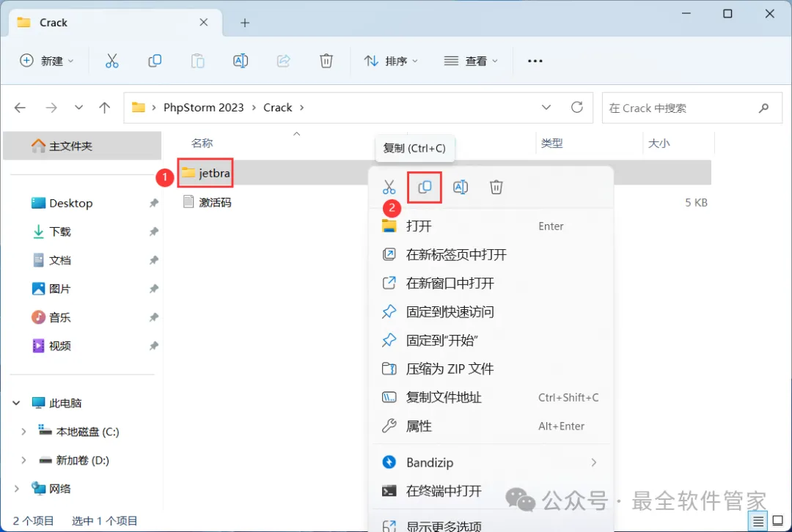Go up one folder level arrow
Viewport: 792px width, 532px height.
[105, 108]
